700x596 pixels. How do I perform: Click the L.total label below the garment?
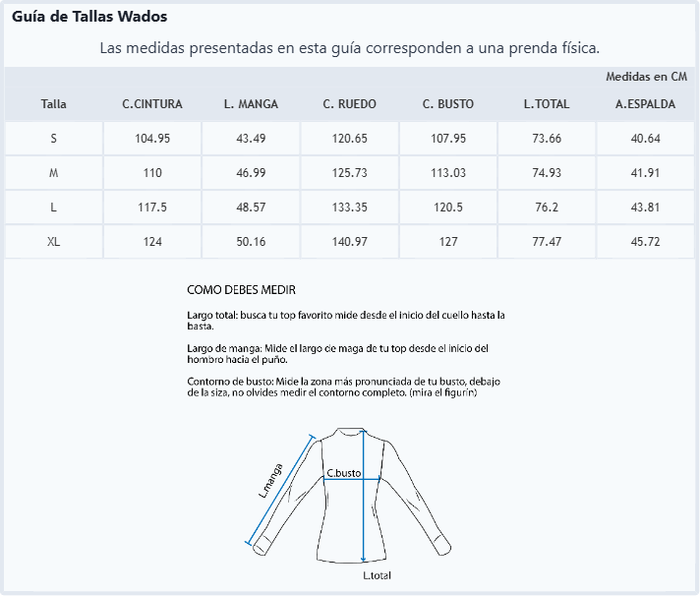(377, 575)
